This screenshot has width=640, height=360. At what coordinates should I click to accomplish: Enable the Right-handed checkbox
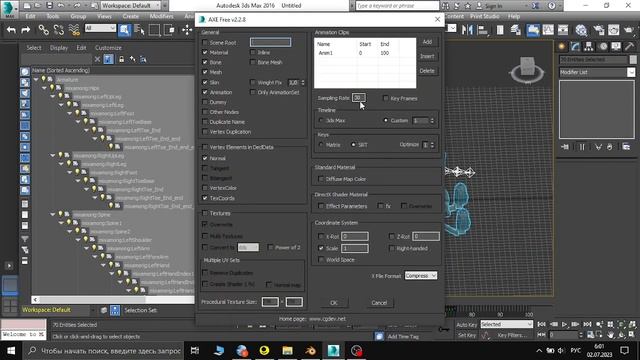pyautogui.click(x=392, y=248)
